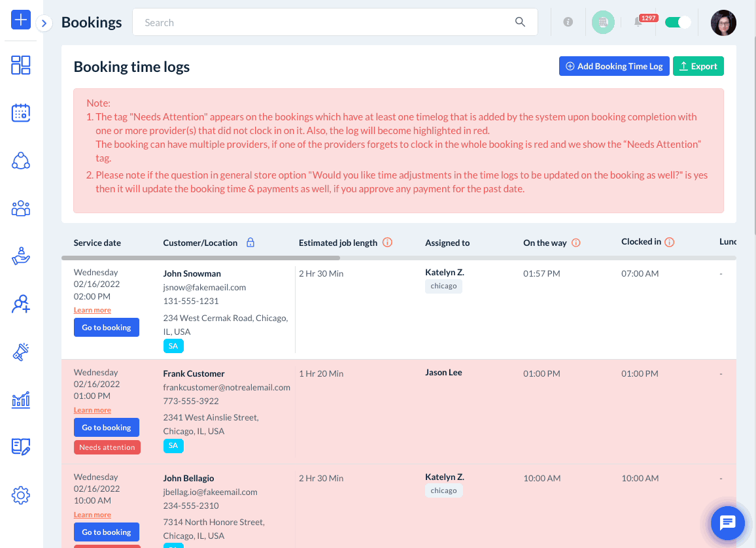Screen dimensions: 756x548
Task: Click lock icon next to Customer/Location
Action: (250, 243)
